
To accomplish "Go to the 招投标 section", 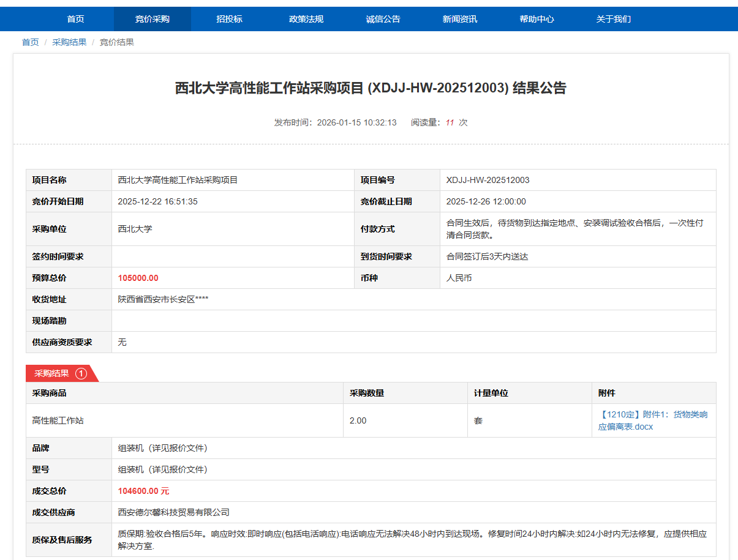I will tap(229, 19).
